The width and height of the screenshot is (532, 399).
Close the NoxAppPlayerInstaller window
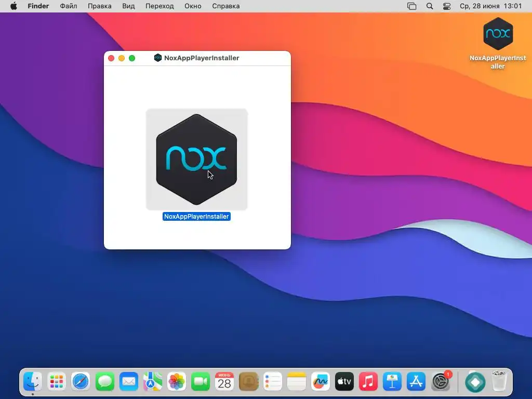[x=111, y=58]
